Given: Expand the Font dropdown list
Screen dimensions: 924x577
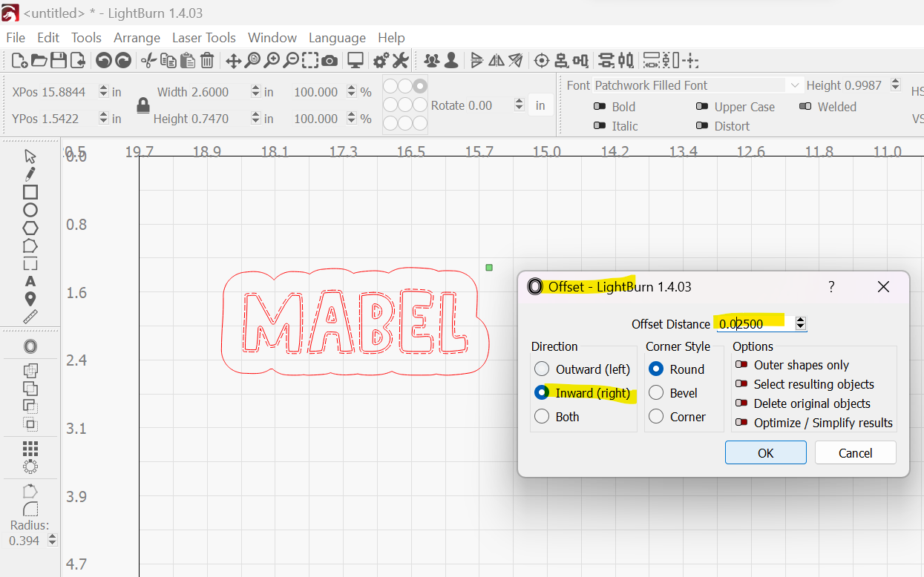Looking at the screenshot, I should click(795, 85).
